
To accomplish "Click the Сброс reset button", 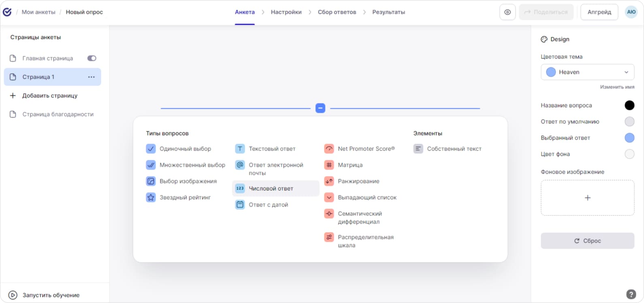I will click(x=587, y=241).
